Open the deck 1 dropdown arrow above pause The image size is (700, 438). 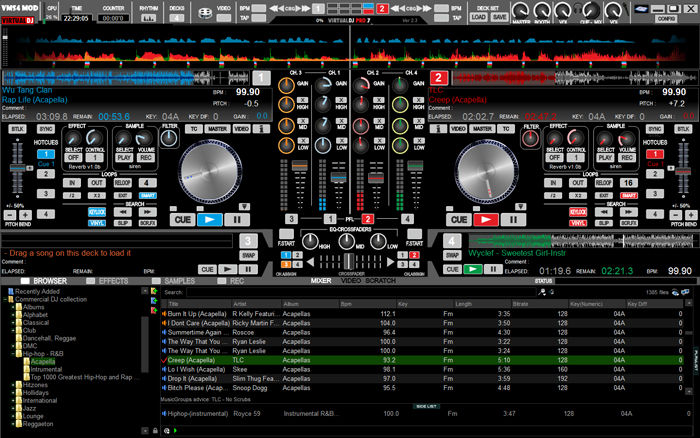coord(244,207)
